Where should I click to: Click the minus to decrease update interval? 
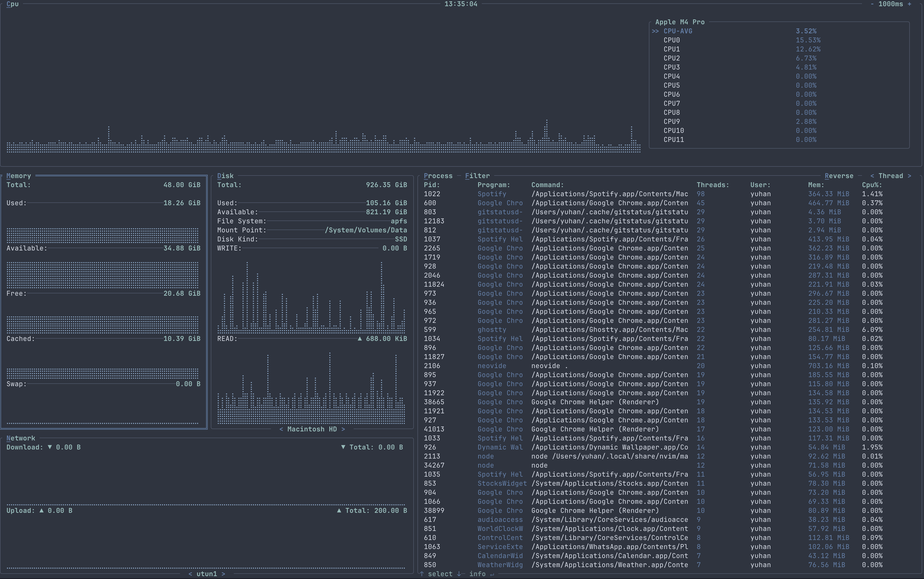pyautogui.click(x=872, y=4)
